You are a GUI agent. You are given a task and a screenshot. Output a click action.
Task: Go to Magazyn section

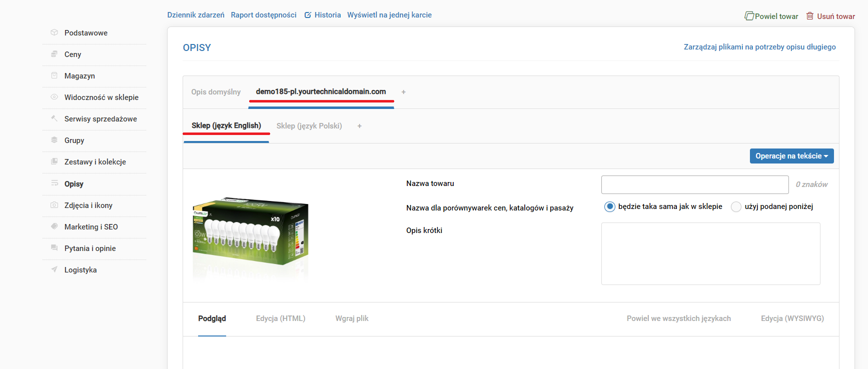pos(80,76)
